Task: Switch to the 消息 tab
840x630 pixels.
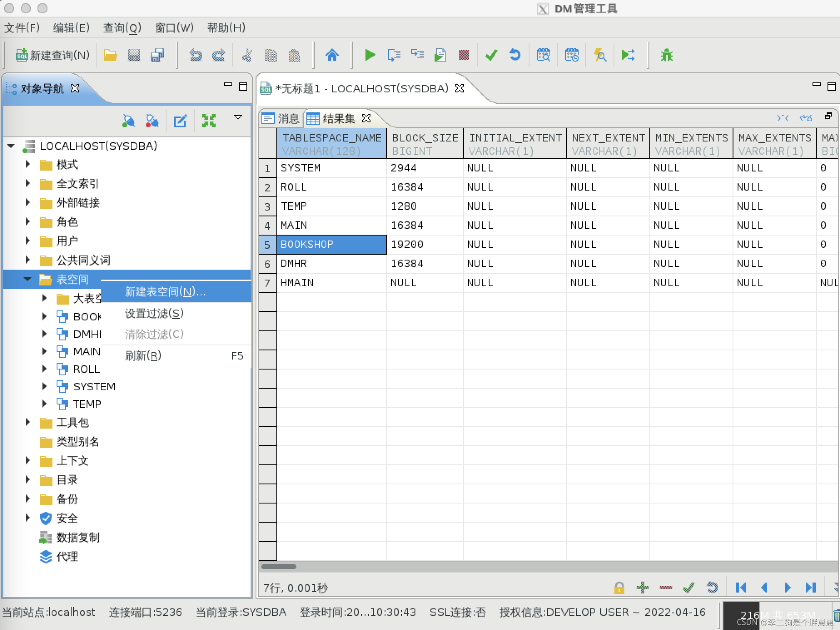Action: pyautogui.click(x=281, y=119)
